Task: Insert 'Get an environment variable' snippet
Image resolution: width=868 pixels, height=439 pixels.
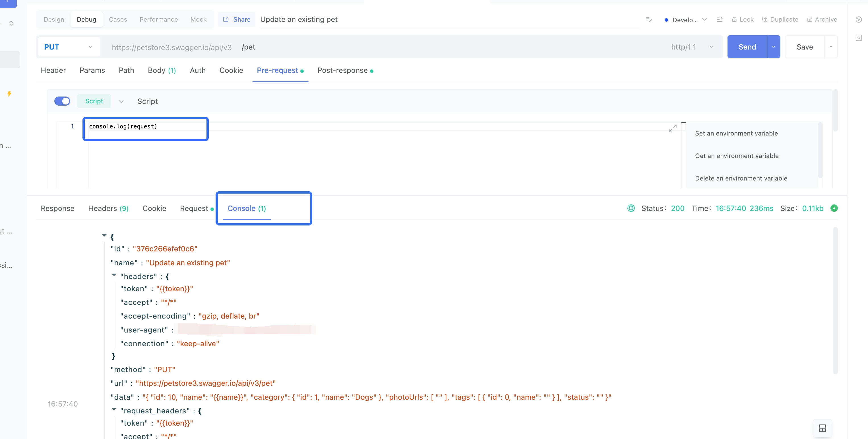Action: [x=737, y=156]
